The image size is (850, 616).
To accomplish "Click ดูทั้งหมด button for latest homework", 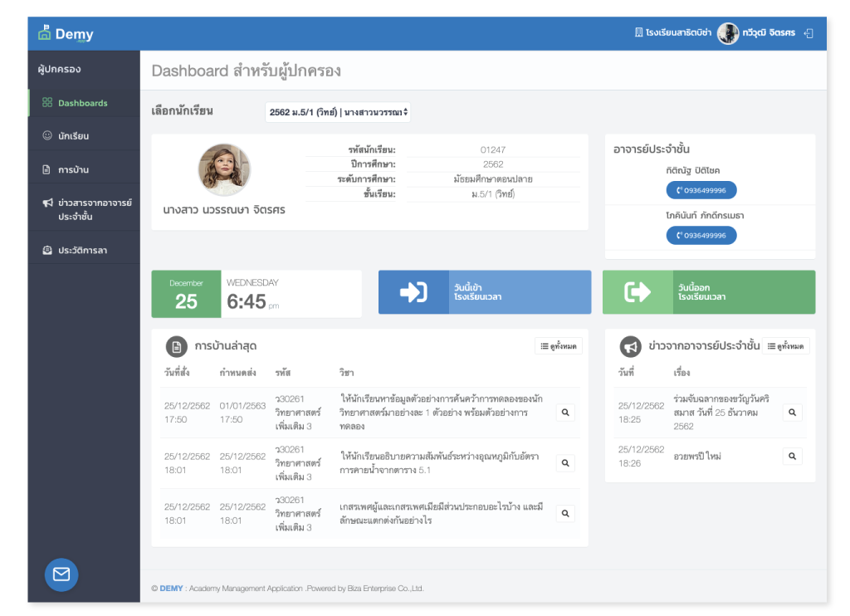I will coord(558,346).
